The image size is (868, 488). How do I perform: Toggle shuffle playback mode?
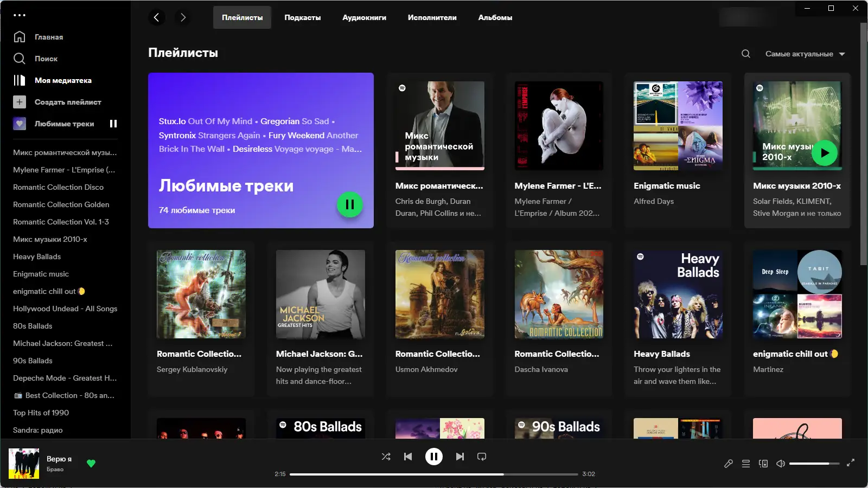click(386, 457)
